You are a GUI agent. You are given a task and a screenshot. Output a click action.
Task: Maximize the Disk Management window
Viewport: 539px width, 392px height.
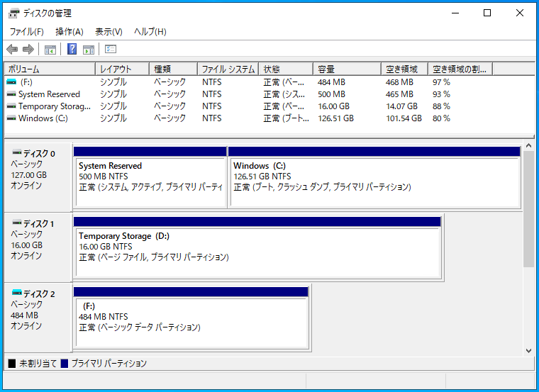point(487,13)
